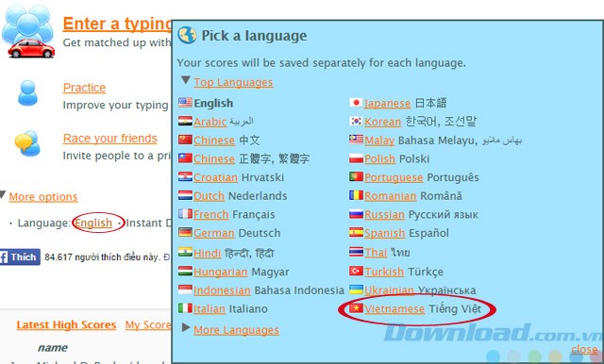Click the Netherlands flag beside Dutch
The height and width of the screenshot is (364, 604).
(x=185, y=195)
